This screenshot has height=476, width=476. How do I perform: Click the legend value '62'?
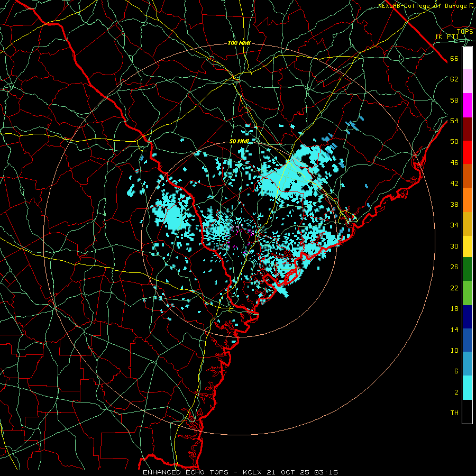(454, 79)
